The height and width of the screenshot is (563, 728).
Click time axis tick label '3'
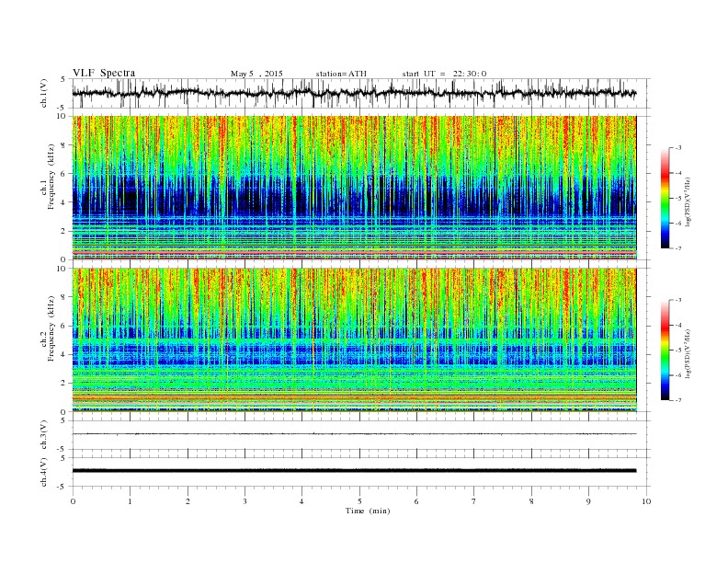pyautogui.click(x=245, y=501)
